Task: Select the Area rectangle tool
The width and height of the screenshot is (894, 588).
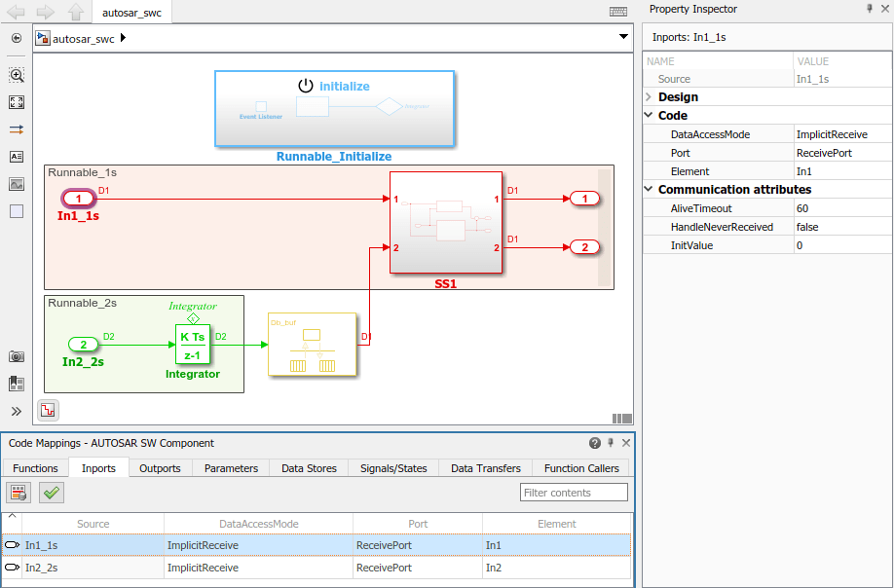Action: (17, 211)
